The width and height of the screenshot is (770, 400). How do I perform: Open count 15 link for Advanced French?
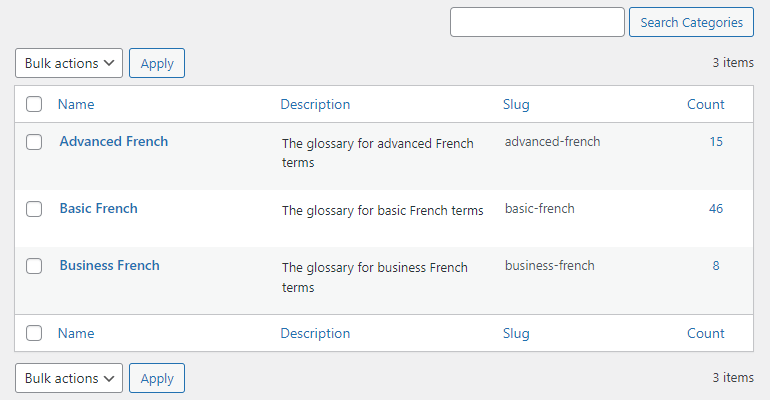click(715, 141)
